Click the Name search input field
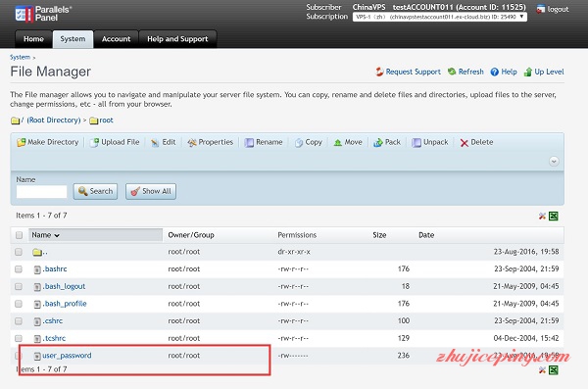The width and height of the screenshot is (588, 389). click(x=41, y=192)
